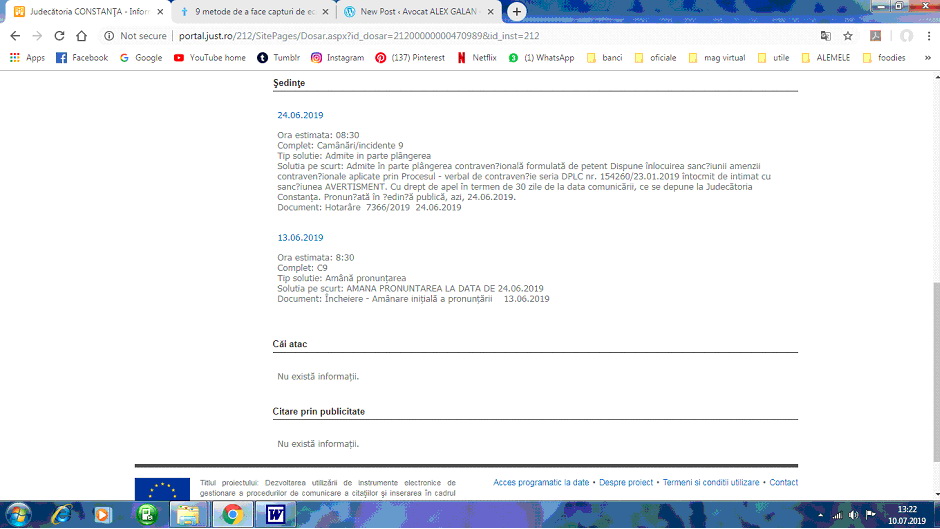940x529 pixels.
Task: Click the browser reload button
Action: pyautogui.click(x=61, y=36)
